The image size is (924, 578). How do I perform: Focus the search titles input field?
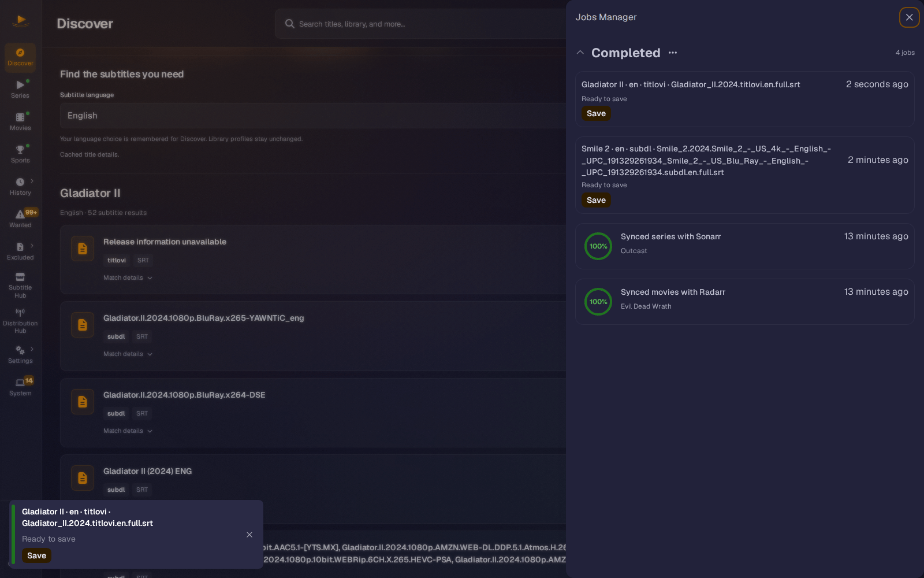coord(420,24)
